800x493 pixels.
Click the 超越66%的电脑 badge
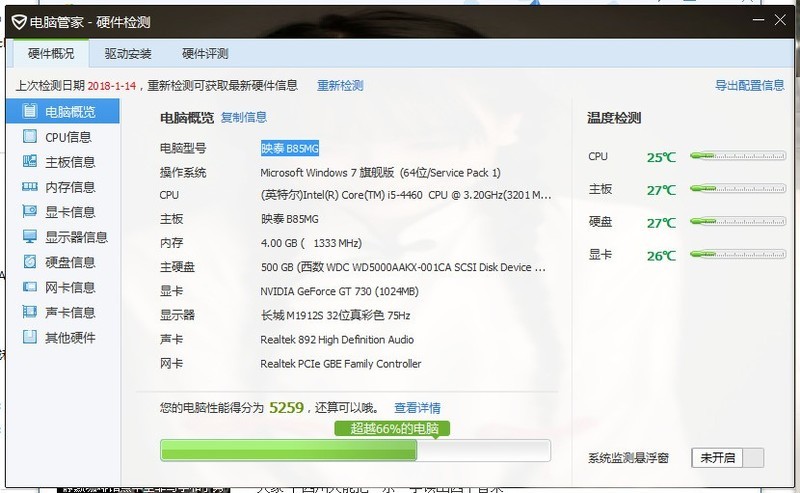point(392,428)
